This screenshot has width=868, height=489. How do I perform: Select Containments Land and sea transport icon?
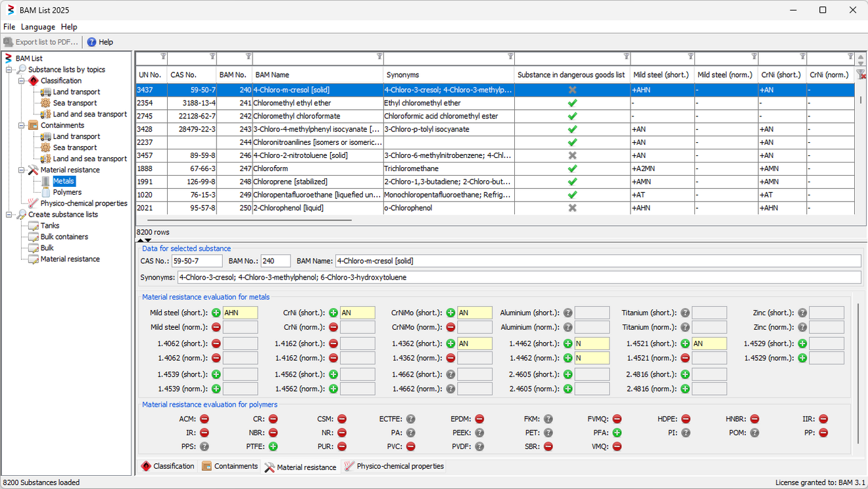tap(46, 159)
